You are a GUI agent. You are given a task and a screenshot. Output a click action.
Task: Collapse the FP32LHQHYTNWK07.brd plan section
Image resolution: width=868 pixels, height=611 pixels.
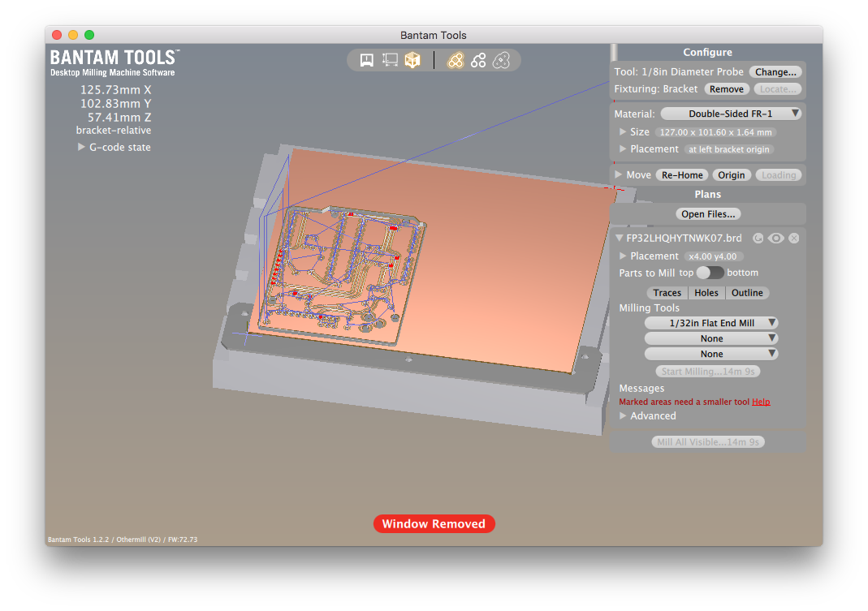point(620,238)
